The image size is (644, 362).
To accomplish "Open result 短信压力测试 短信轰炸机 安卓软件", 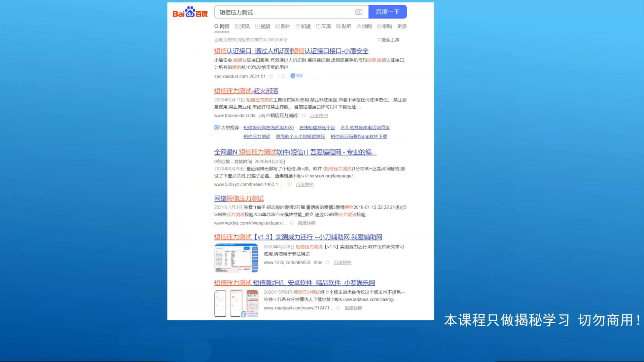I will [295, 283].
